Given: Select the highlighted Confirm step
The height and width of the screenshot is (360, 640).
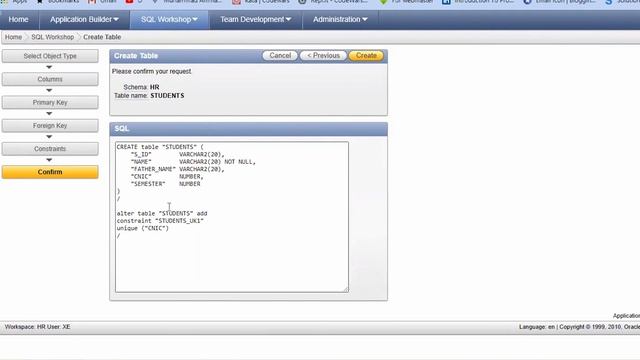Looking at the screenshot, I should point(50,172).
